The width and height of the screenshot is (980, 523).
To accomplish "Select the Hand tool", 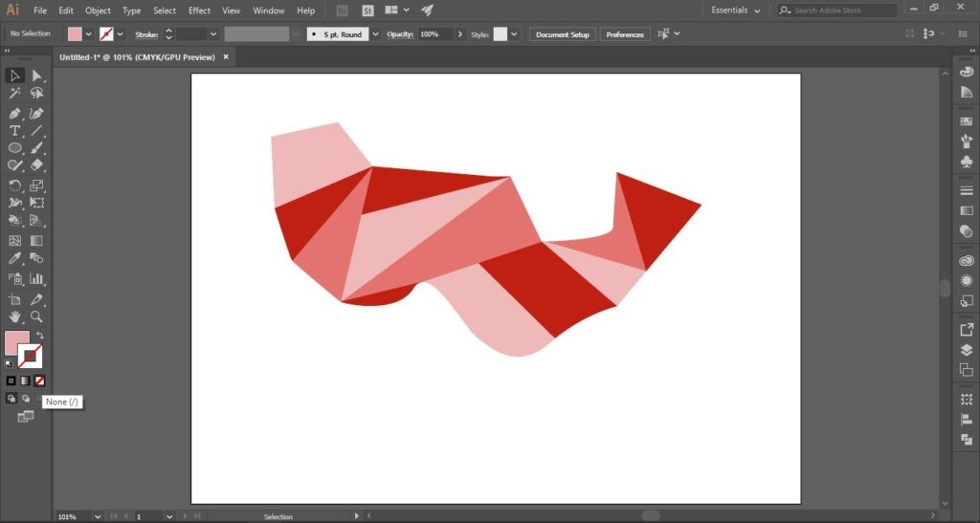I will tap(14, 317).
